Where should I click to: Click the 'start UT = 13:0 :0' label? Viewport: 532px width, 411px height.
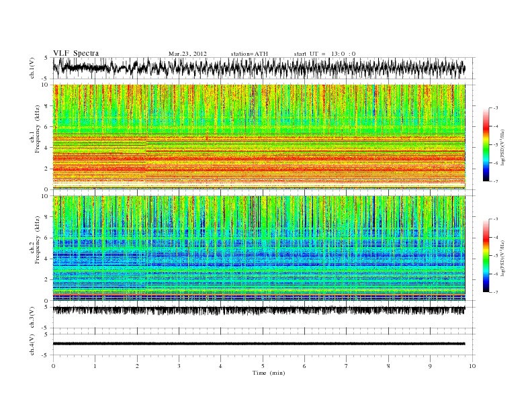click(x=324, y=54)
